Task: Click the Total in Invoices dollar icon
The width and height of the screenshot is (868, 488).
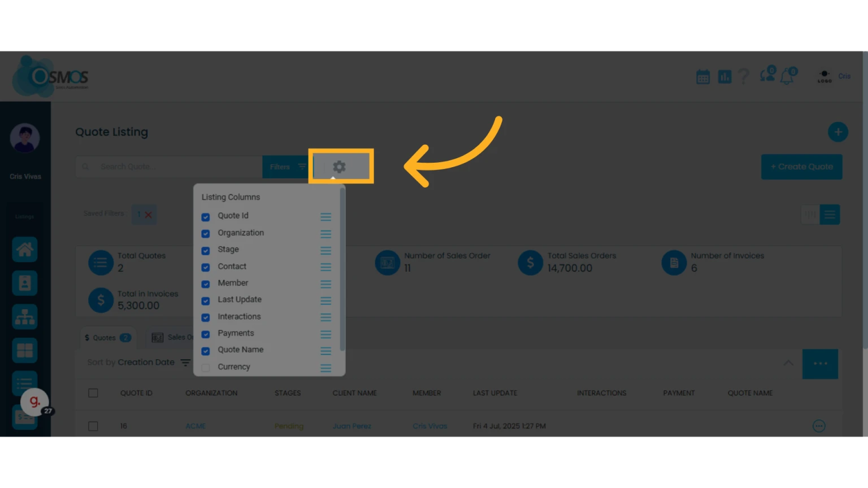Action: (x=101, y=300)
